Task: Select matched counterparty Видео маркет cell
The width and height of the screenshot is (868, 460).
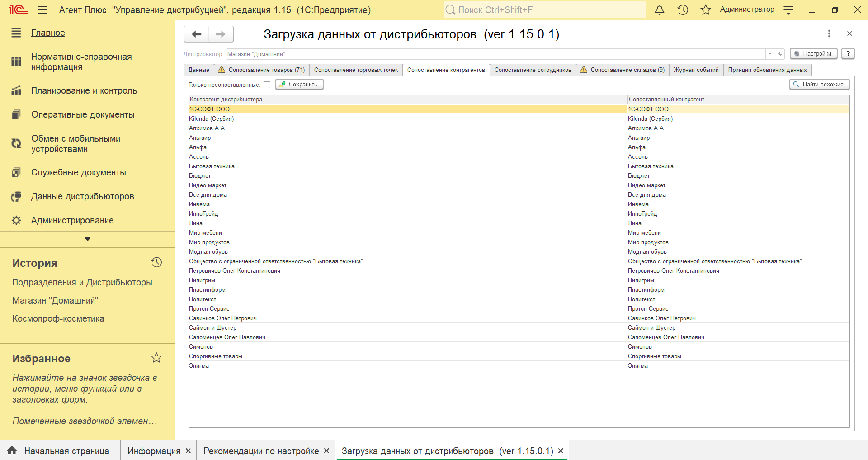Action: coord(738,185)
